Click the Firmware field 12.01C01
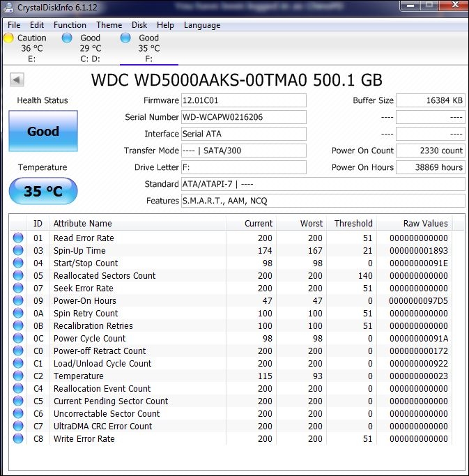Viewport: 469px width, 476px height. coord(244,100)
